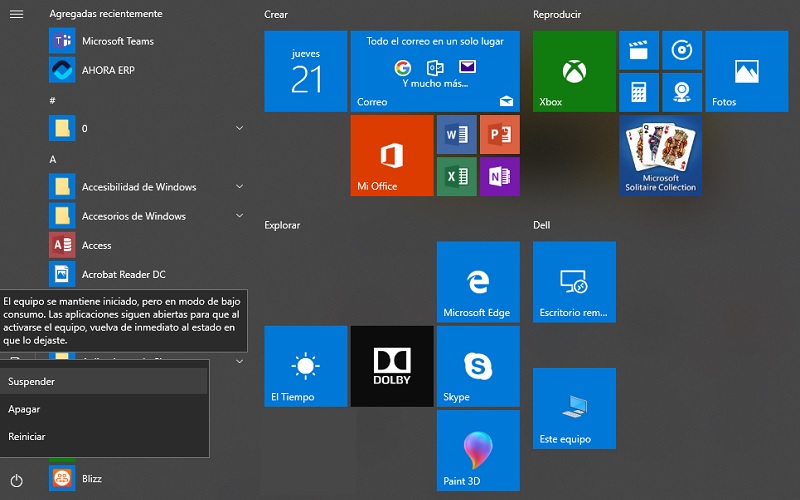800x500 pixels.
Task: Open the Mi Office tile
Action: click(x=392, y=155)
